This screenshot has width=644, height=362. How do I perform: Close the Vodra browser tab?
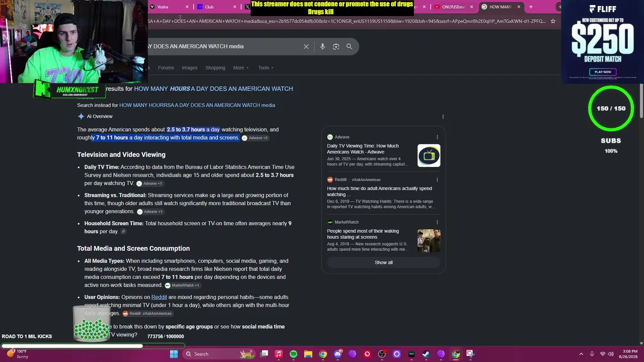(x=187, y=7)
